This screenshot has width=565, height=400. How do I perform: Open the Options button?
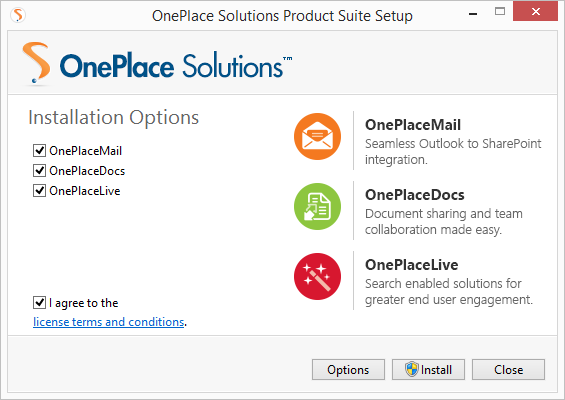(348, 369)
